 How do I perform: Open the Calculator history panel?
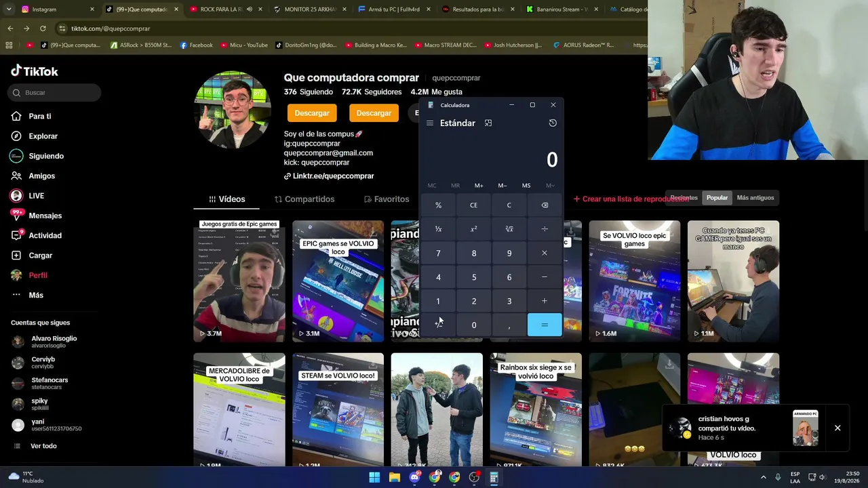[x=553, y=123]
